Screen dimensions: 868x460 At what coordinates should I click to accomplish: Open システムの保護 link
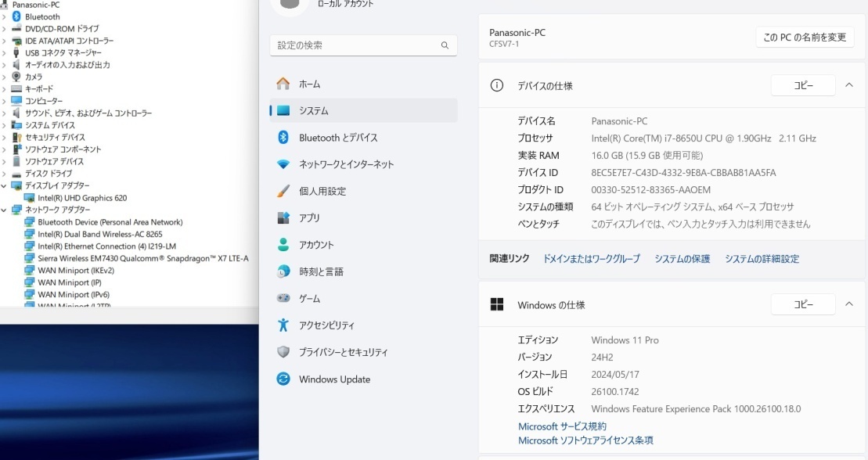682,258
